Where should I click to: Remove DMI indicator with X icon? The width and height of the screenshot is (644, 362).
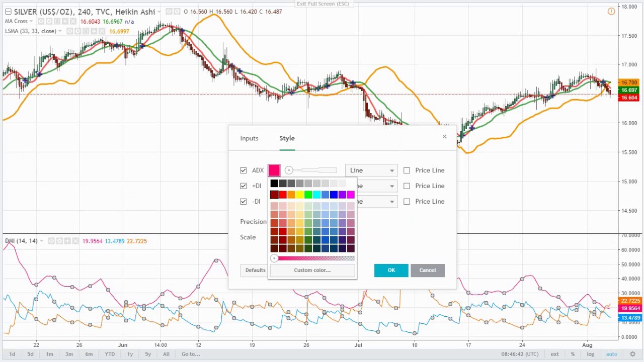(x=75, y=241)
